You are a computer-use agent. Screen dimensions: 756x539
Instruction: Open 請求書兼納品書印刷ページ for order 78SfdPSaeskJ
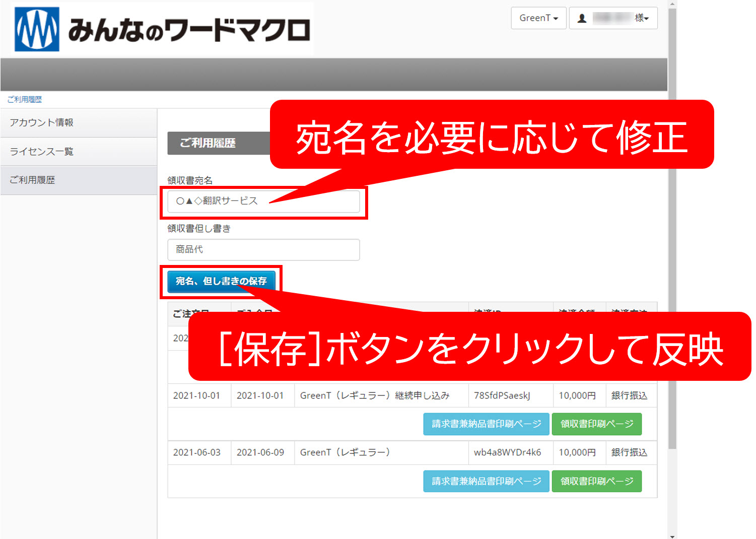tap(486, 424)
